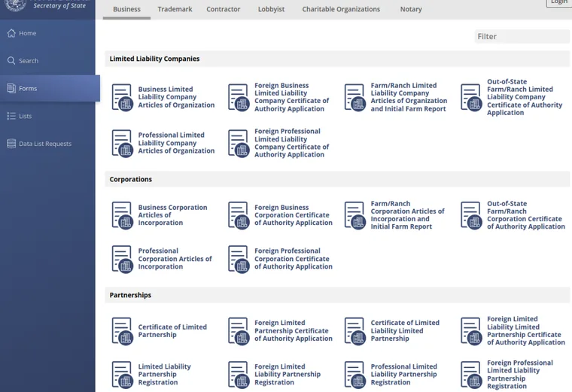The width and height of the screenshot is (572, 392).
Task: Switch to the Trademark tab
Action: click(175, 9)
